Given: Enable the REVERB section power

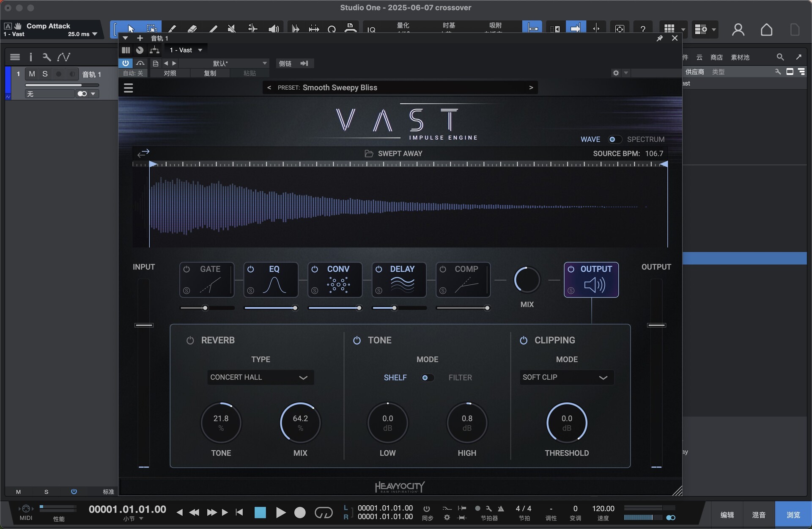Looking at the screenshot, I should tap(190, 340).
